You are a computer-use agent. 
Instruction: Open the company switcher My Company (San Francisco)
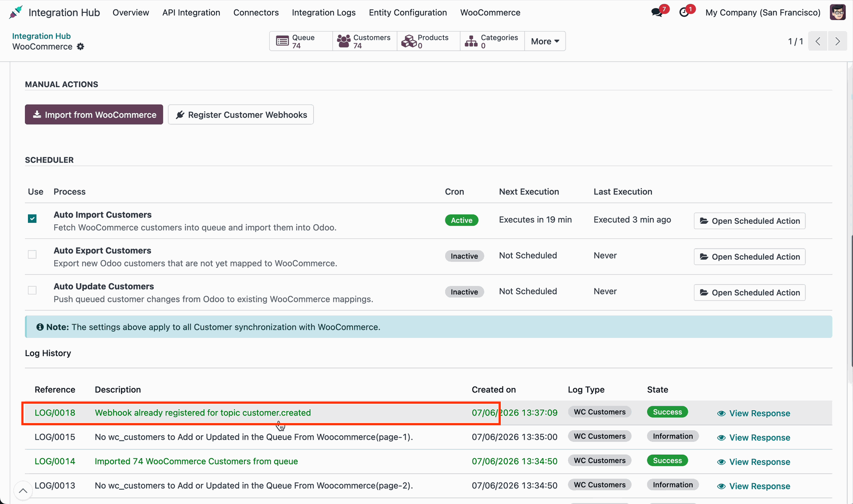[763, 12]
